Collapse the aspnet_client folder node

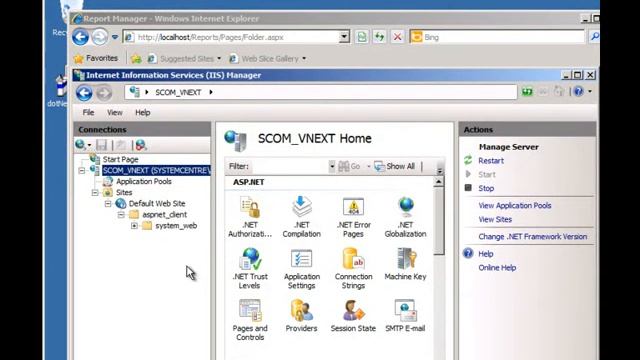[x=121, y=214]
